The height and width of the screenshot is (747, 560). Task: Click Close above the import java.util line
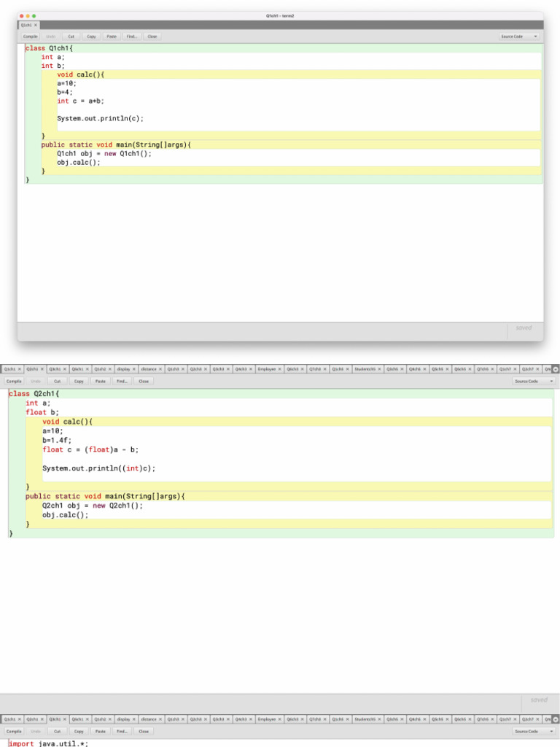coord(144,731)
